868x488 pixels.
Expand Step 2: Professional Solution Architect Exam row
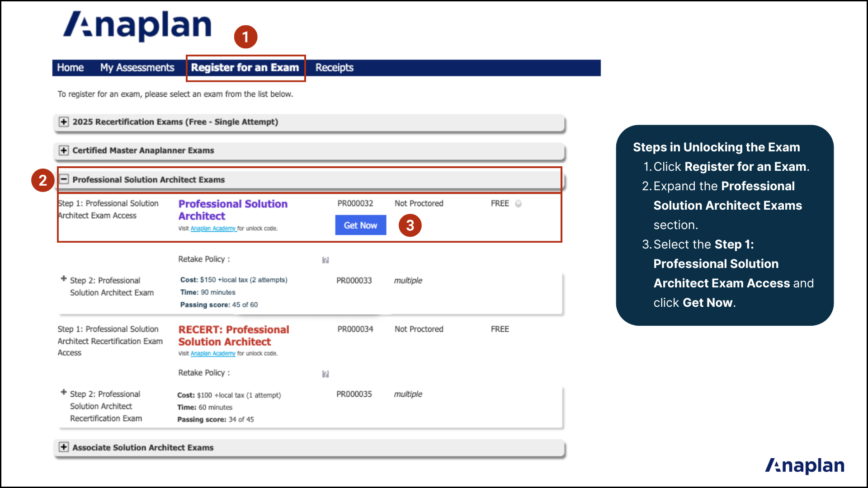pos(64,279)
